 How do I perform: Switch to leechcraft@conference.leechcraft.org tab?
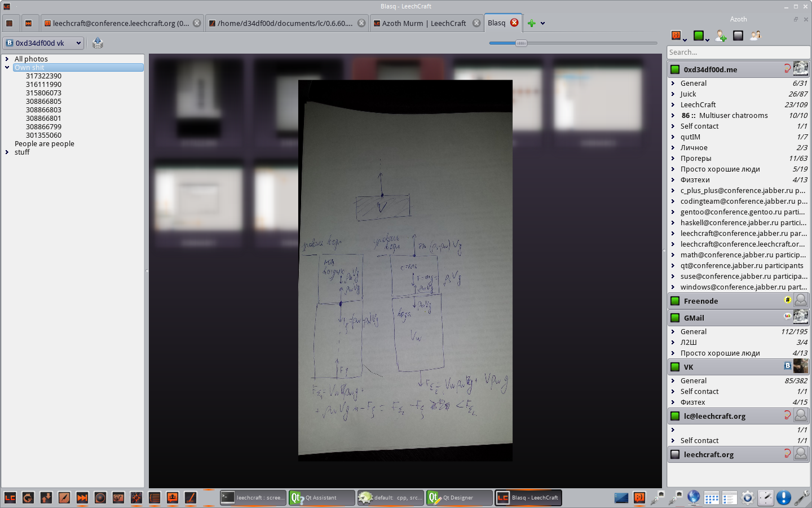[122, 23]
